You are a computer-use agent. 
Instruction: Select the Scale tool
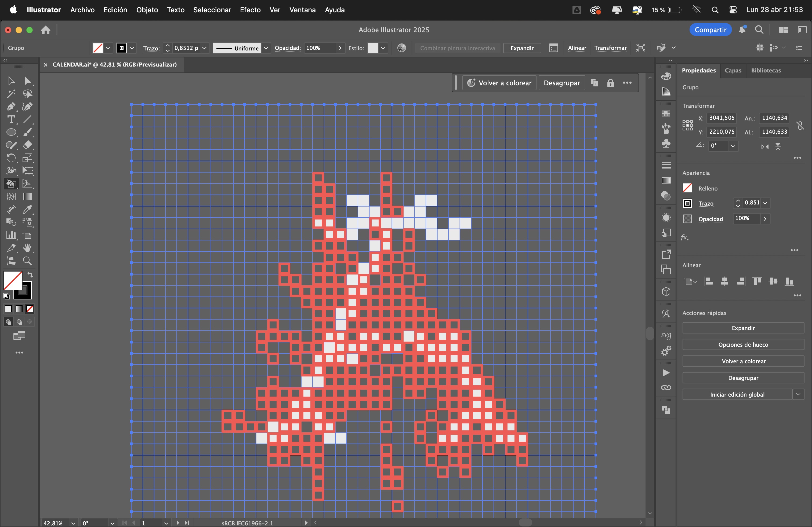click(x=27, y=158)
